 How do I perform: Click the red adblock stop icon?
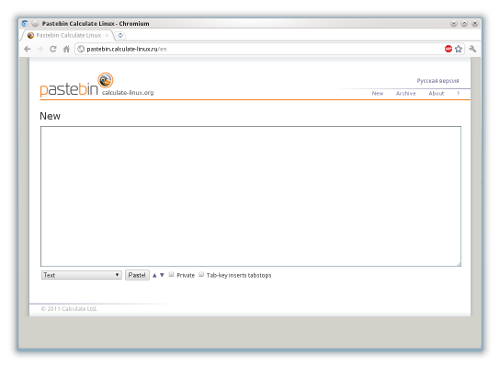point(448,49)
